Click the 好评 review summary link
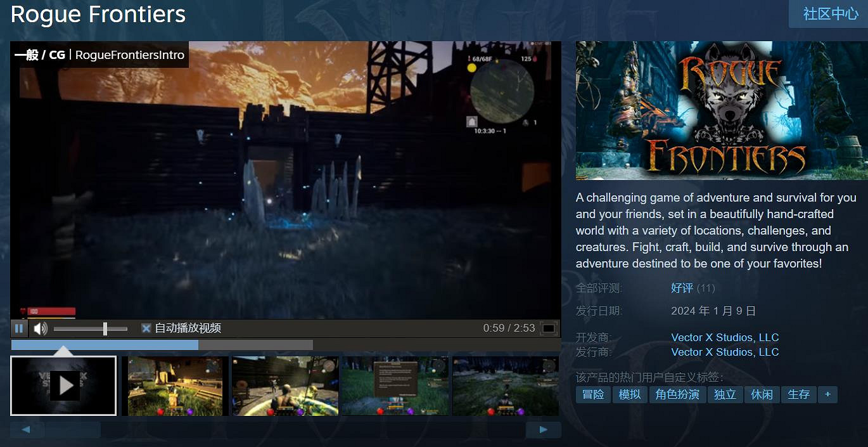 tap(682, 288)
